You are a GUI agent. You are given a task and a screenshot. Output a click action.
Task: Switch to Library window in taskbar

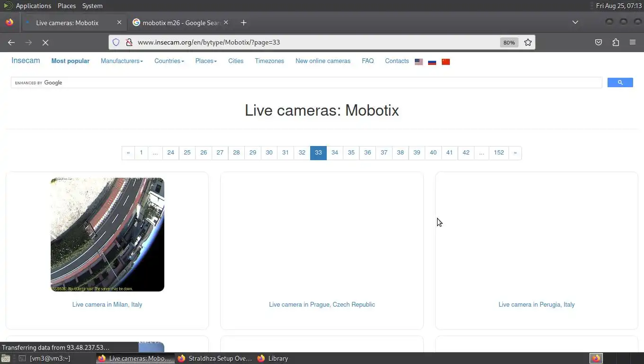(273, 358)
